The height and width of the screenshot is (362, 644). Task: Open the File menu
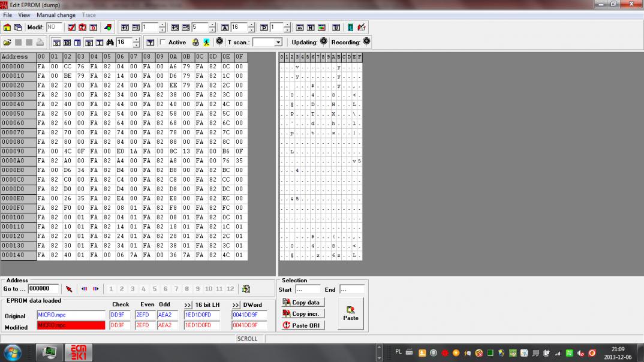(8, 15)
